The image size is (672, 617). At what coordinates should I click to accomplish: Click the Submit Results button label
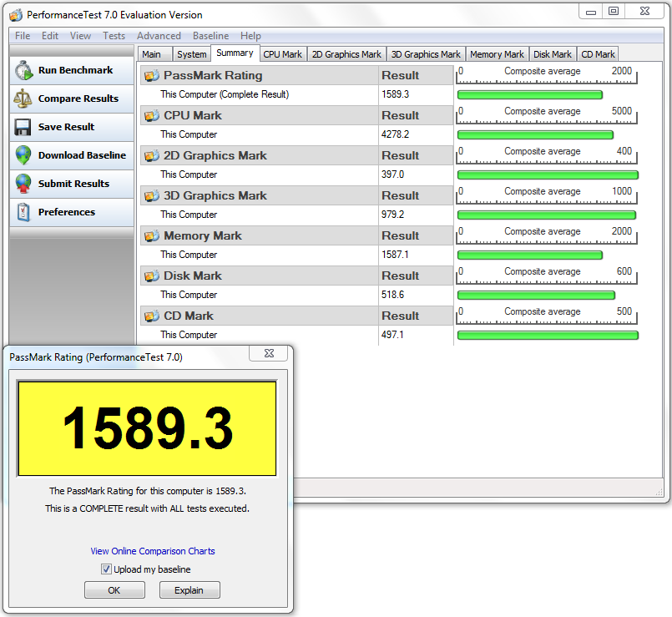coord(73,184)
